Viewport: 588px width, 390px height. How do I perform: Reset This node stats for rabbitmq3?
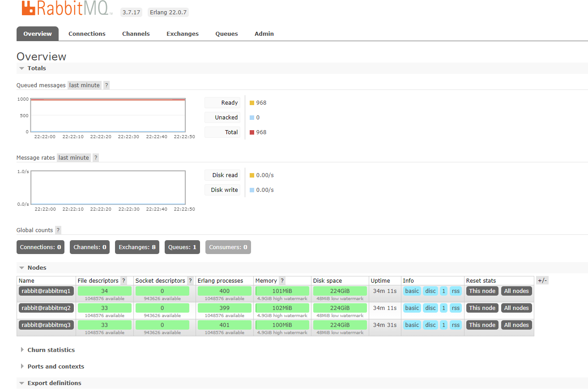(482, 325)
